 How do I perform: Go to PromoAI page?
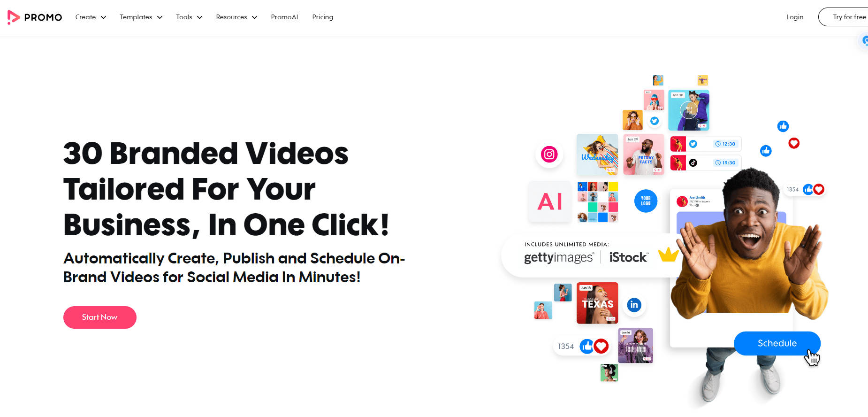click(284, 17)
